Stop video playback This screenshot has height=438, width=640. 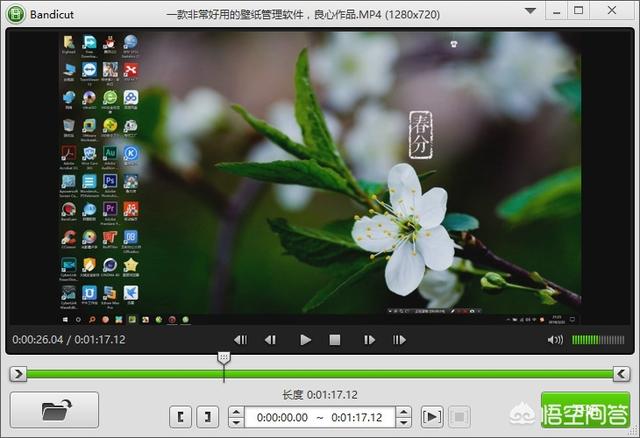pyautogui.click(x=335, y=340)
